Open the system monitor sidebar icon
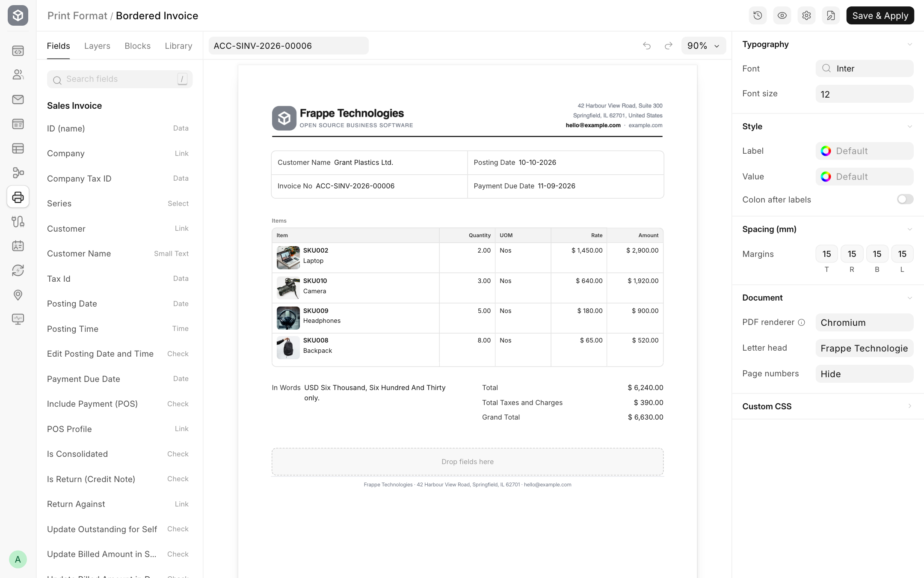This screenshot has height=578, width=924. click(x=18, y=319)
